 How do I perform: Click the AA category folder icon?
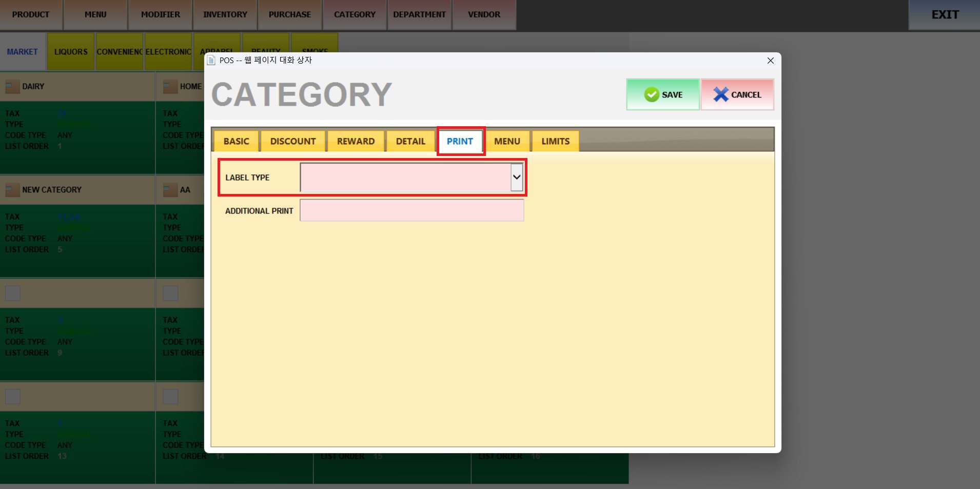point(170,190)
